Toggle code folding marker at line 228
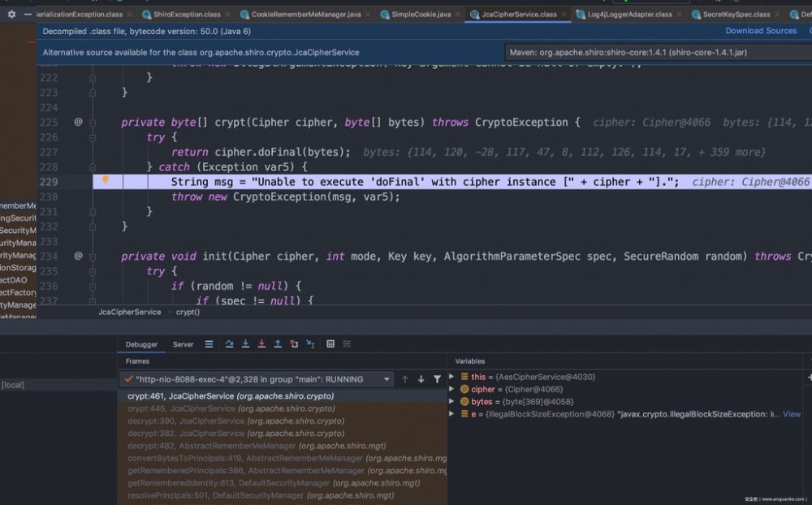812x505 pixels. tap(92, 166)
